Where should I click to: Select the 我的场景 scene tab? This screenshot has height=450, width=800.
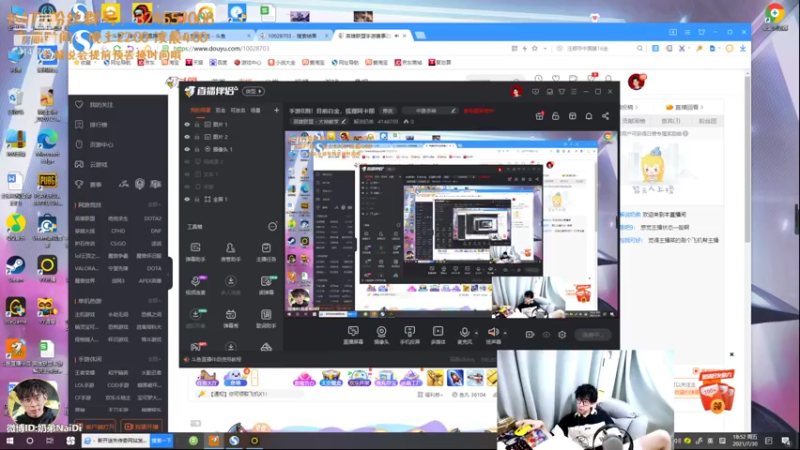(x=200, y=110)
